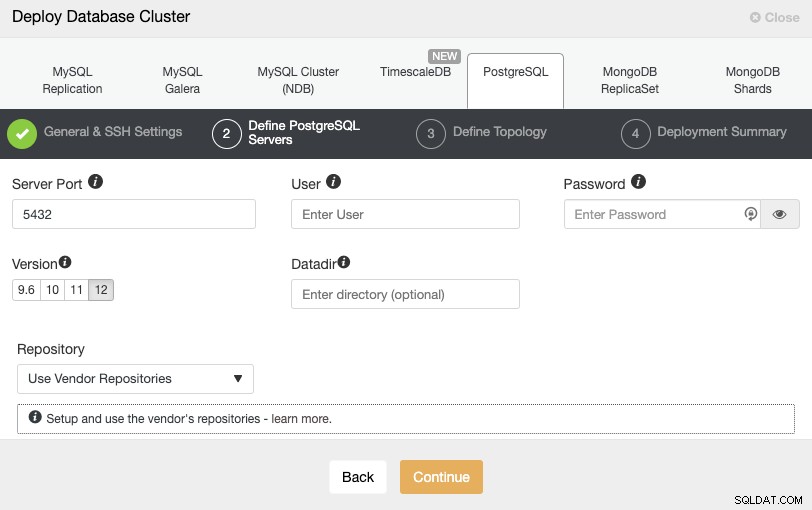Click the generate password icon
Screen dimensions: 812x510
point(750,214)
